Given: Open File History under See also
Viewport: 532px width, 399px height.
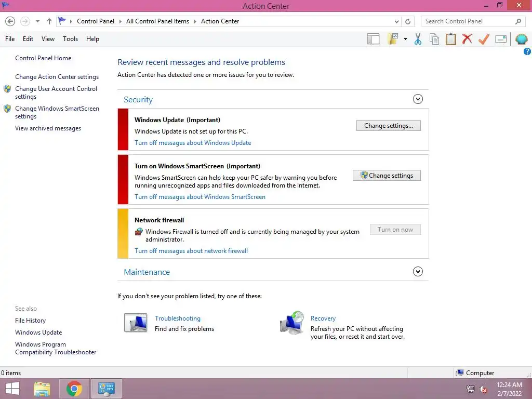Looking at the screenshot, I should [x=30, y=321].
